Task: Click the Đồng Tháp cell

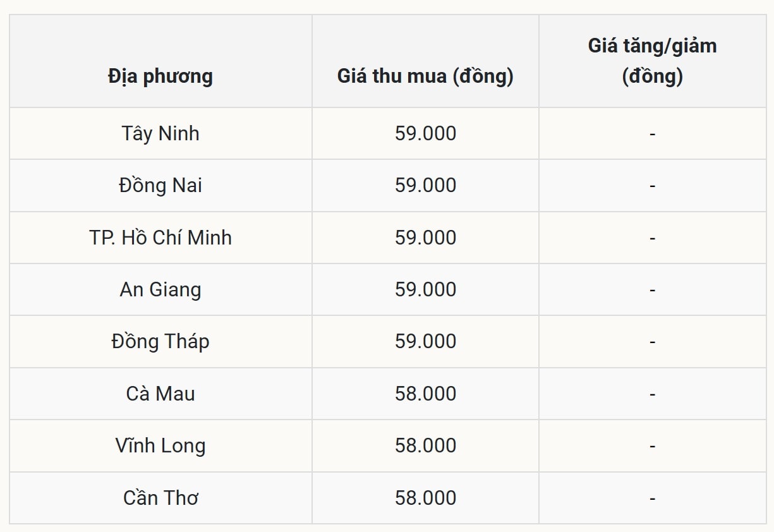Action: coord(160,341)
